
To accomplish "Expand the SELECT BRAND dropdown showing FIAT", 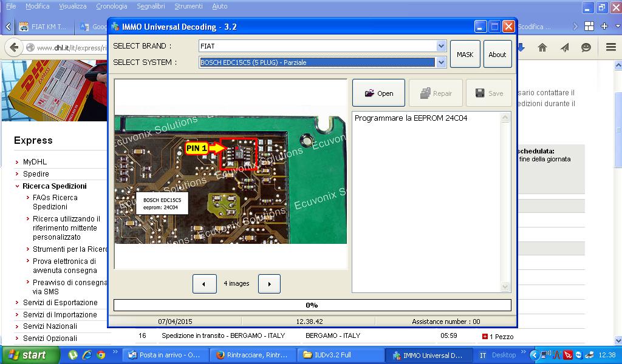I will point(441,46).
